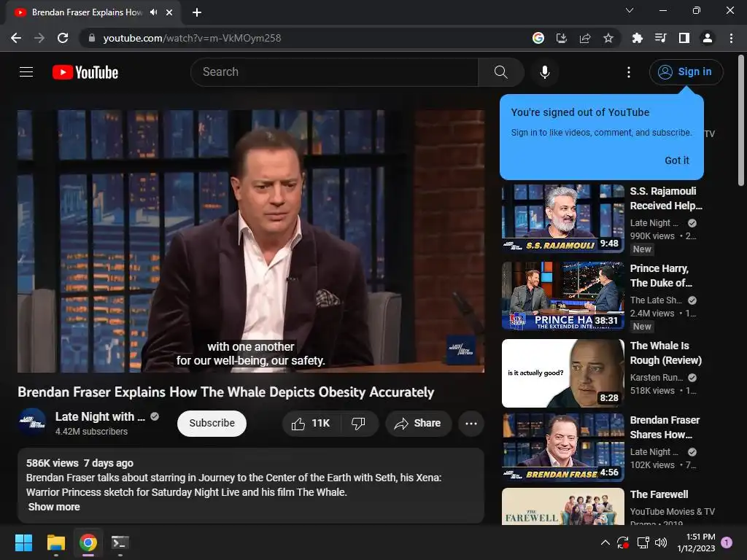The height and width of the screenshot is (560, 747).
Task: Subscribe to Late Night channel
Action: 212,424
